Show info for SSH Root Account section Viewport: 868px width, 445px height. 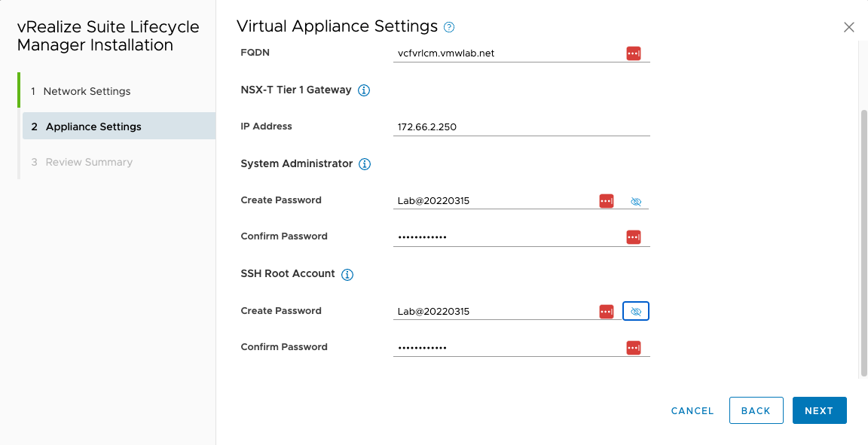click(x=347, y=275)
